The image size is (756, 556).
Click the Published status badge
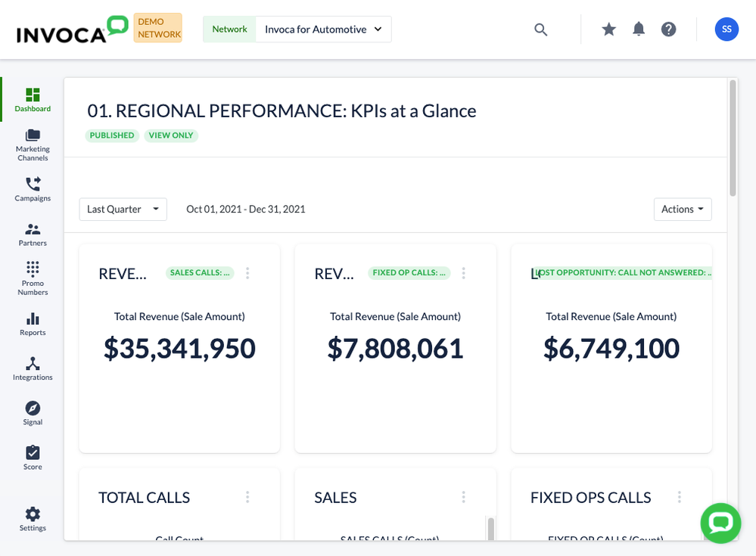(x=112, y=135)
